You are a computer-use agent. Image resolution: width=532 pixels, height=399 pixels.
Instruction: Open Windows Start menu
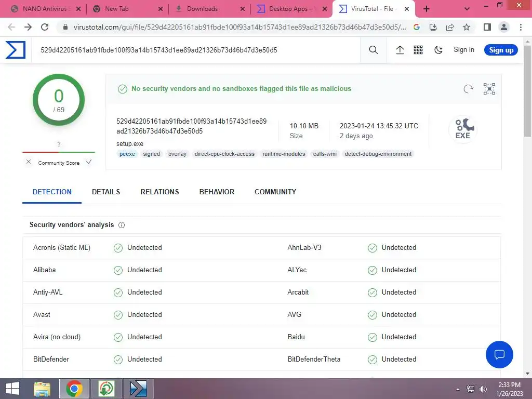tap(12, 389)
